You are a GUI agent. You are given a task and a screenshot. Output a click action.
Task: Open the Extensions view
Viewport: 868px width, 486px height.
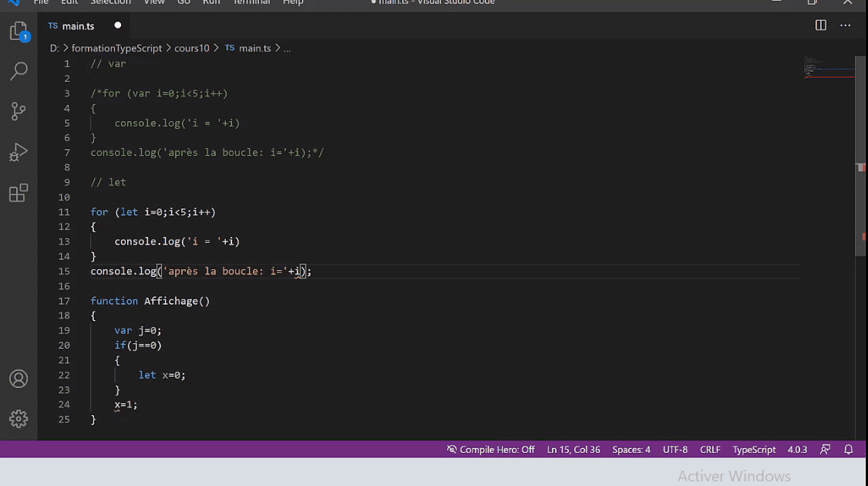[19, 193]
